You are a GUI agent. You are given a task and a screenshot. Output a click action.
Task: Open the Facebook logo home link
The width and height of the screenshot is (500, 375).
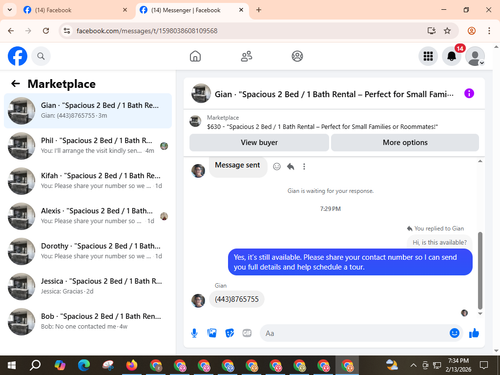(17, 56)
